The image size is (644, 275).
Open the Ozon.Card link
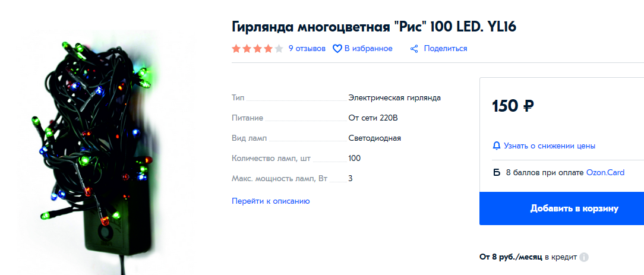(x=605, y=173)
